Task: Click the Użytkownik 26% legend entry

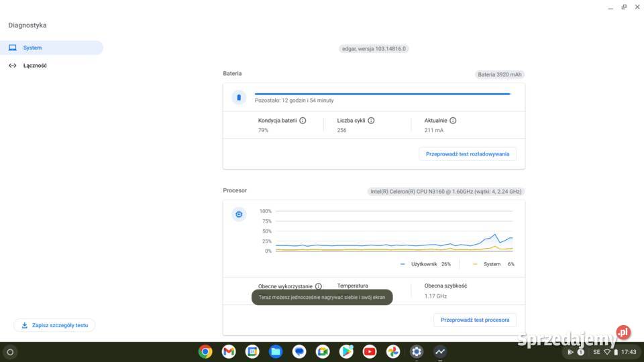Action: click(x=425, y=264)
